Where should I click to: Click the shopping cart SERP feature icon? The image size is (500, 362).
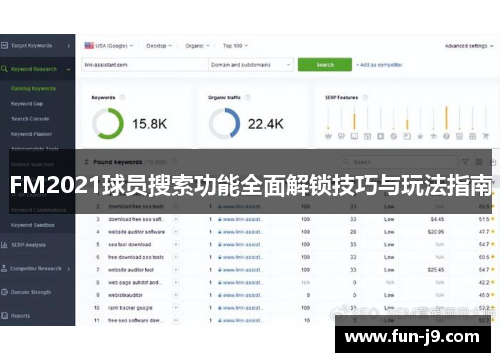pos(486,136)
